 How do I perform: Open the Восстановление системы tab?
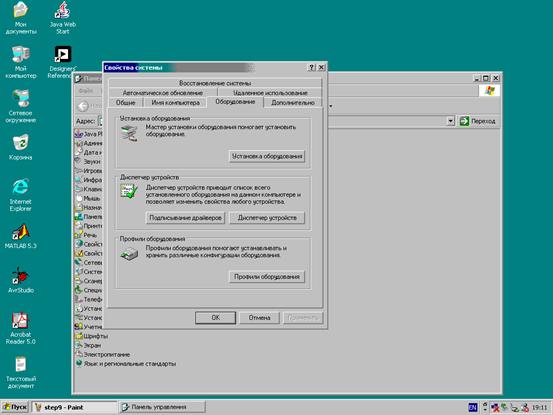pos(215,83)
